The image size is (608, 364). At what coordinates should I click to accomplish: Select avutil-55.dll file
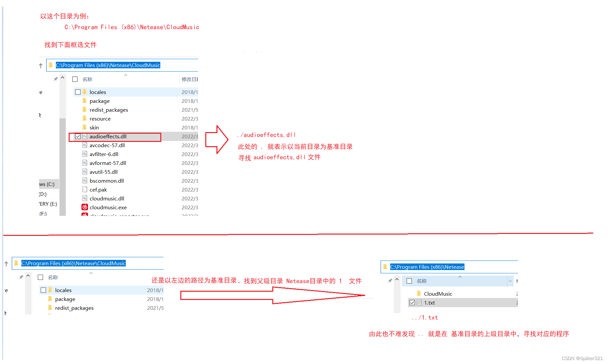[103, 172]
